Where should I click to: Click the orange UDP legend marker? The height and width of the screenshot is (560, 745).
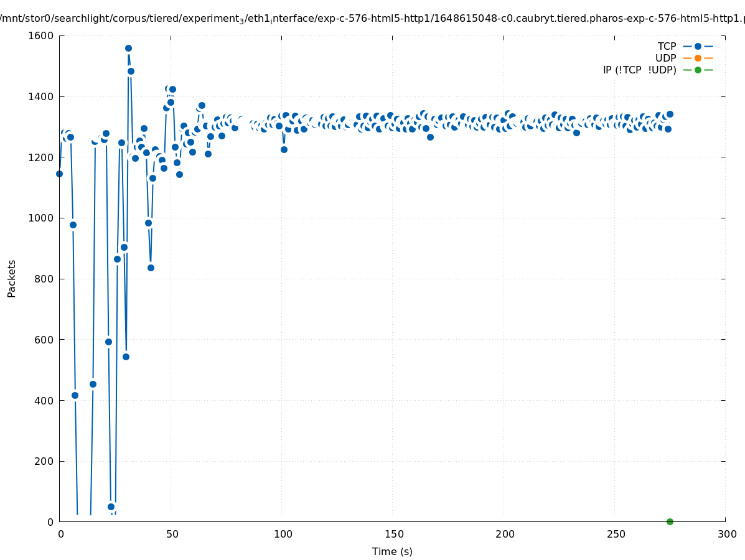coord(698,58)
